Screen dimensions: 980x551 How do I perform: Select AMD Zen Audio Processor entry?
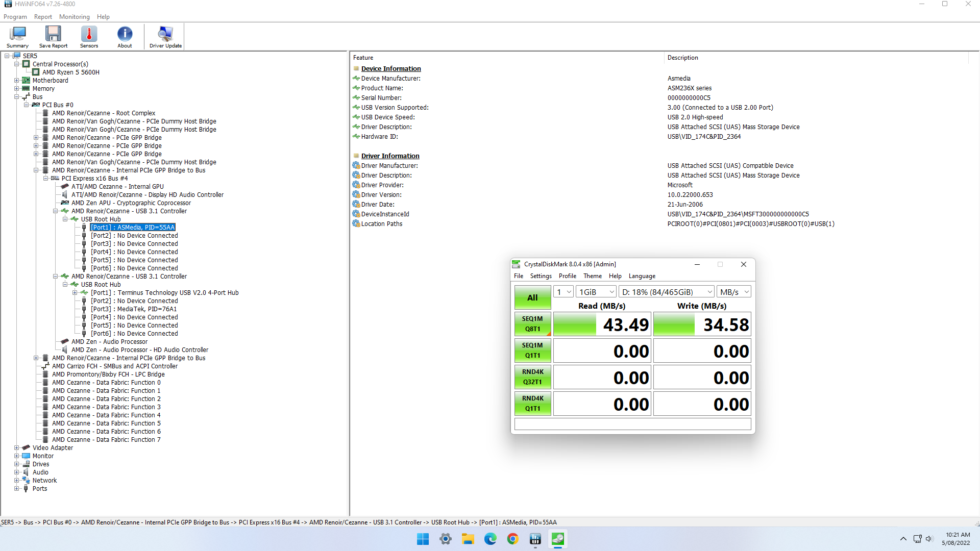click(x=109, y=342)
